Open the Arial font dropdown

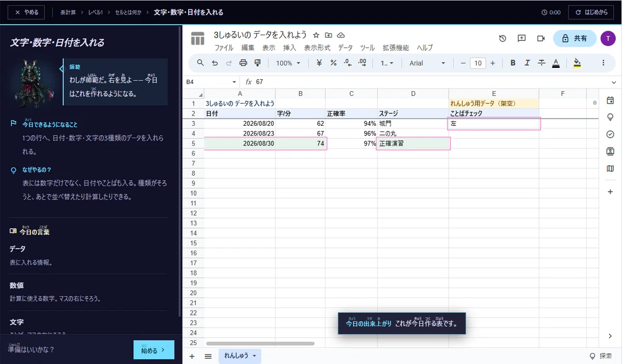click(428, 63)
